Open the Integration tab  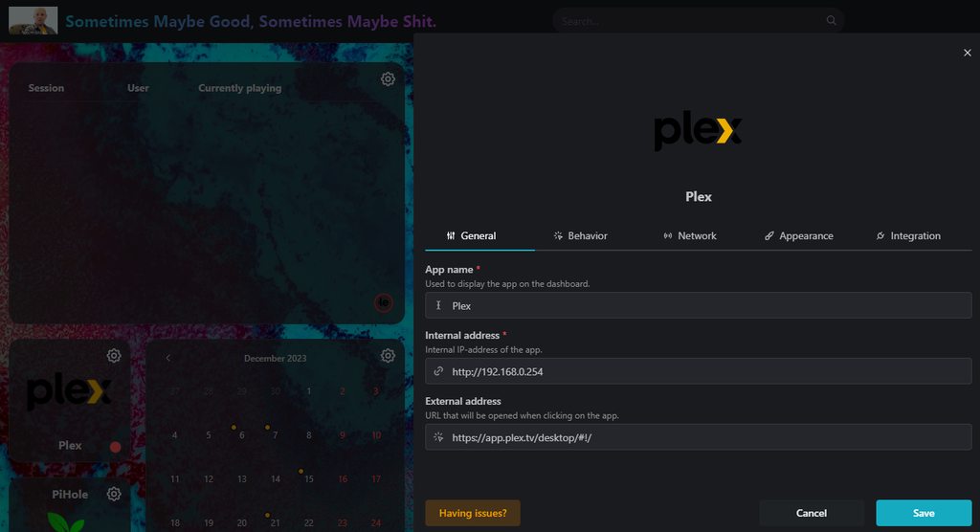click(x=907, y=235)
